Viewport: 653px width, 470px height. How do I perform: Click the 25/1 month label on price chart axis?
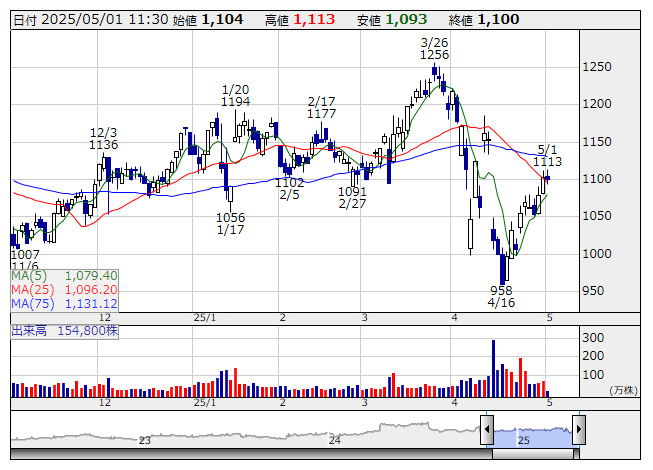tap(205, 318)
